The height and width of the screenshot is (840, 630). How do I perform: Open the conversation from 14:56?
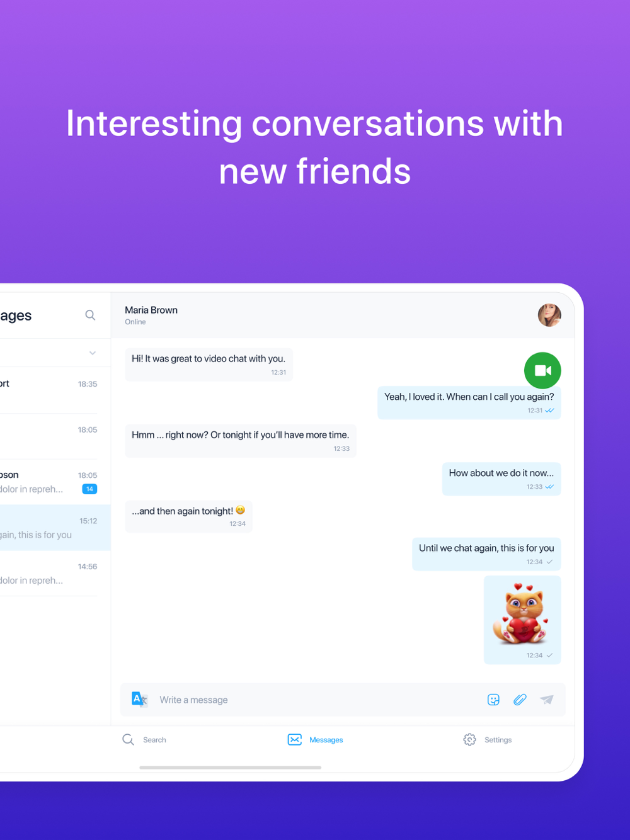point(49,573)
